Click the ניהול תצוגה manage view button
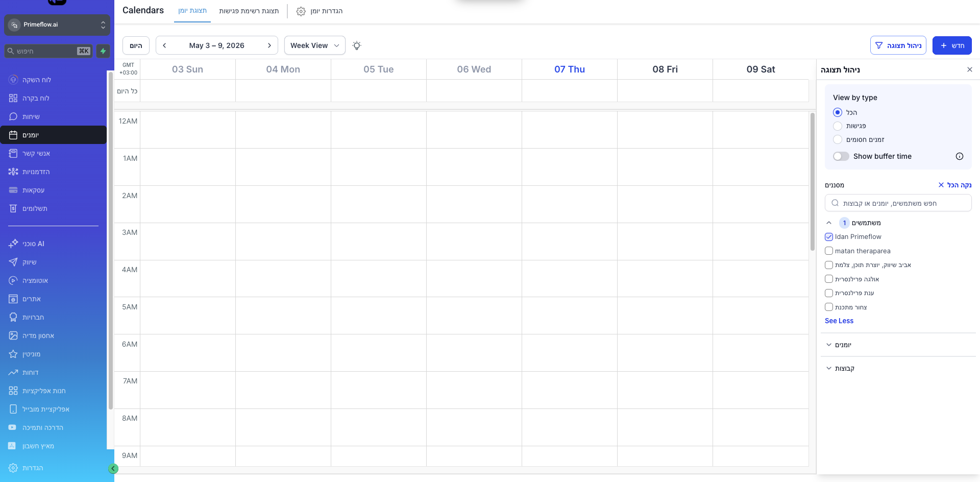Image resolution: width=980 pixels, height=482 pixels. point(898,45)
